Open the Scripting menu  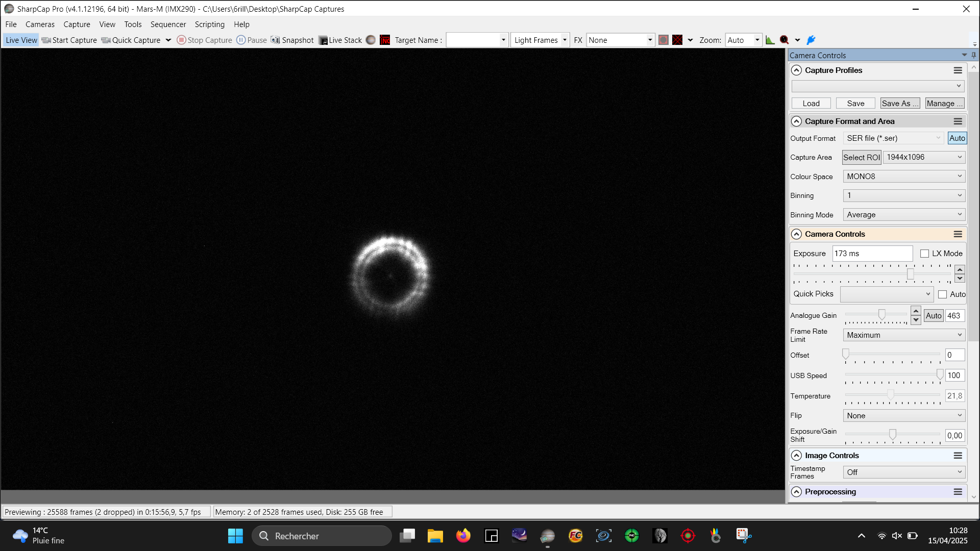click(209, 24)
